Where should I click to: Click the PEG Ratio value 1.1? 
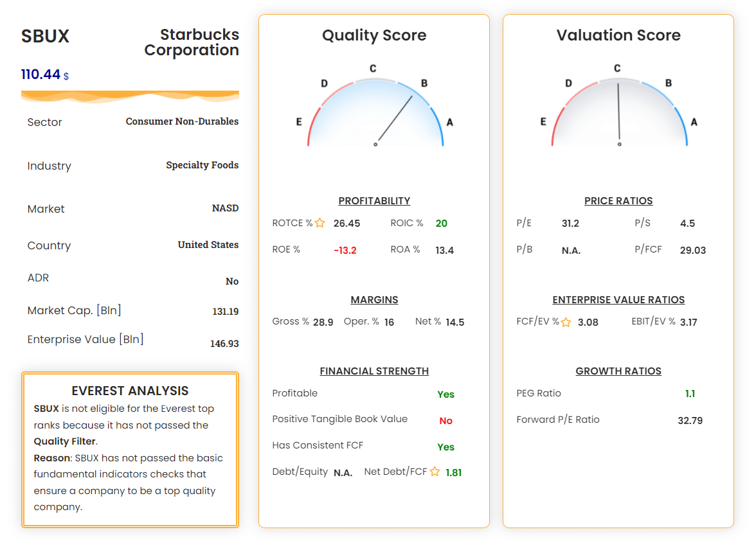pyautogui.click(x=690, y=394)
